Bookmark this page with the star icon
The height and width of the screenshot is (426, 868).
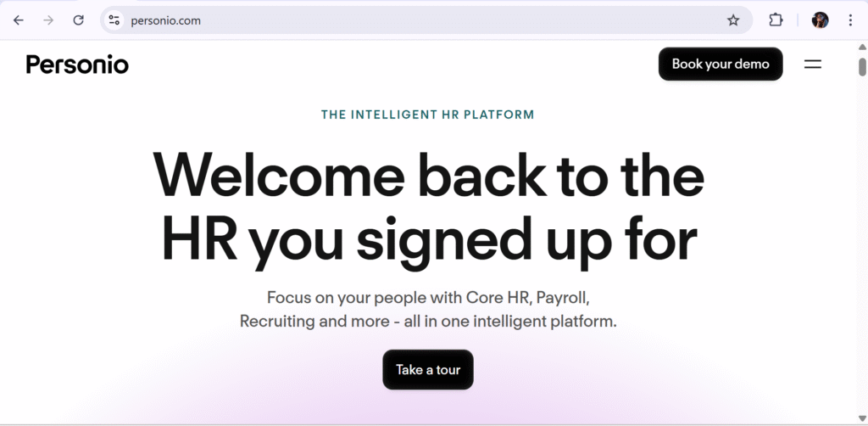click(x=733, y=20)
